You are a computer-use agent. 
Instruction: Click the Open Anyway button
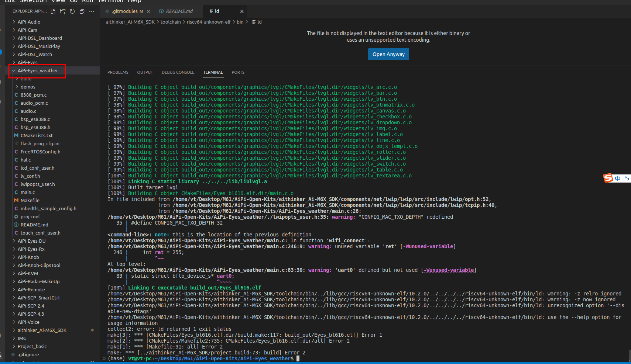click(x=388, y=54)
